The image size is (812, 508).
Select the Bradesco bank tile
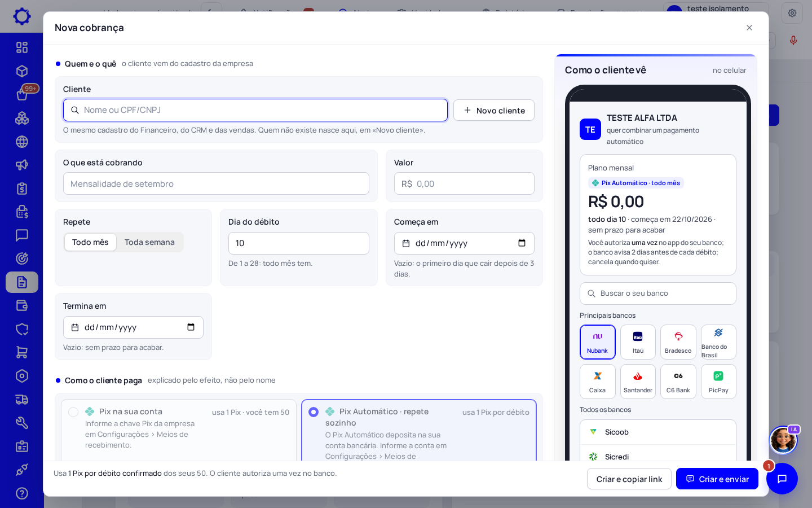point(678,342)
